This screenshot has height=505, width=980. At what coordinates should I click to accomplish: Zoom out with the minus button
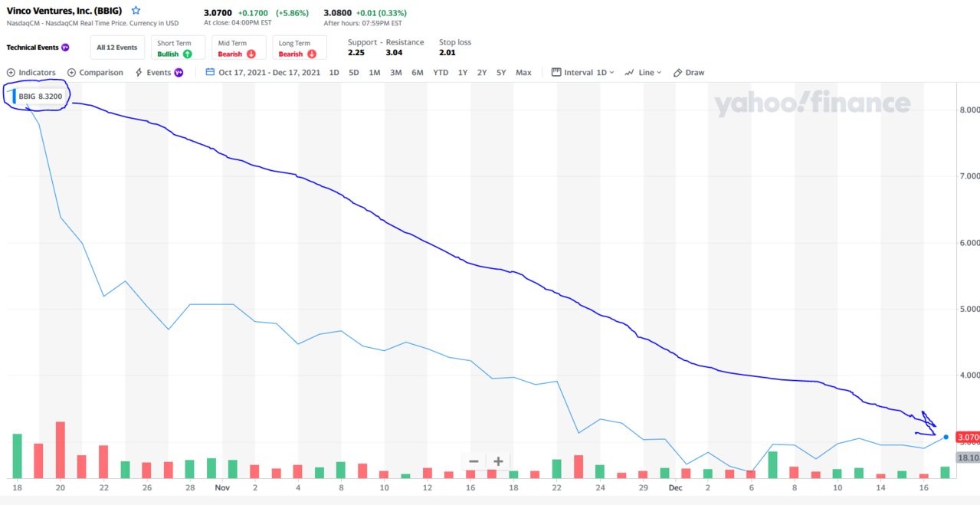coord(474,461)
